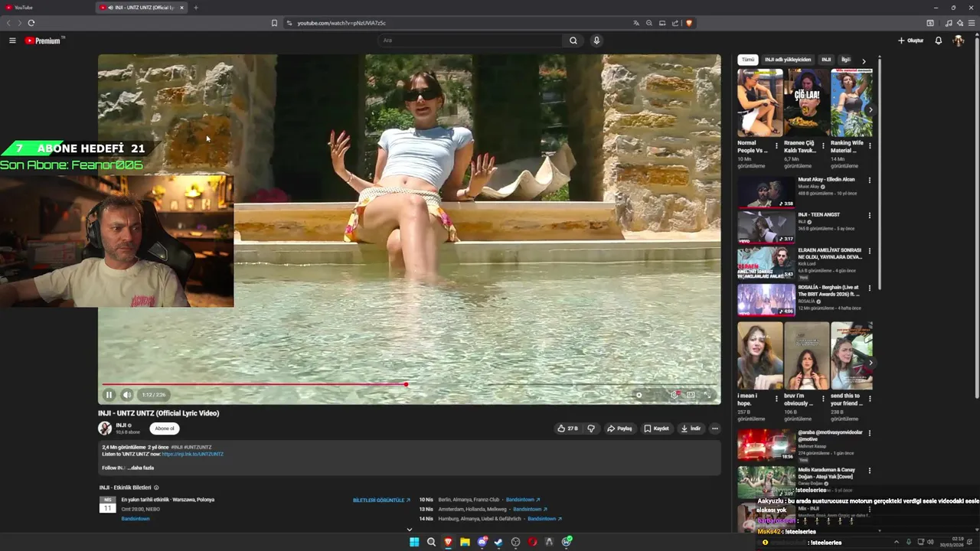Focus the Ara search field
This screenshot has height=551, width=980.
[471, 41]
